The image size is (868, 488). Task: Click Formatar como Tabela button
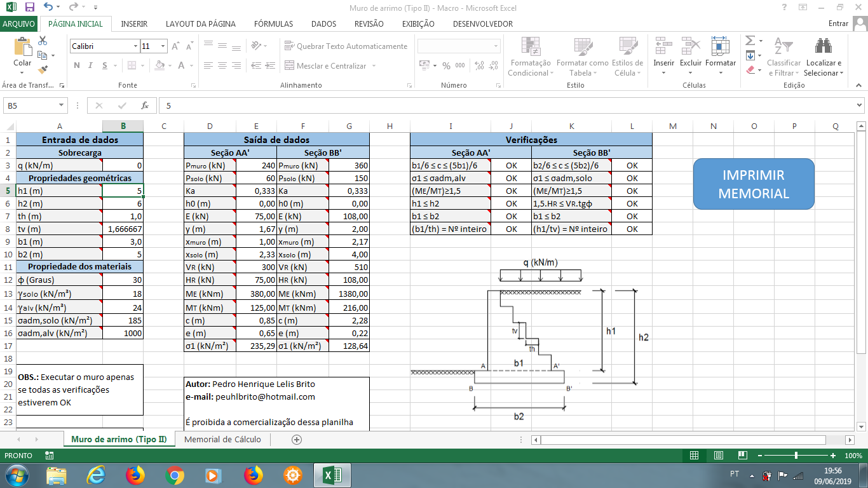pos(583,57)
